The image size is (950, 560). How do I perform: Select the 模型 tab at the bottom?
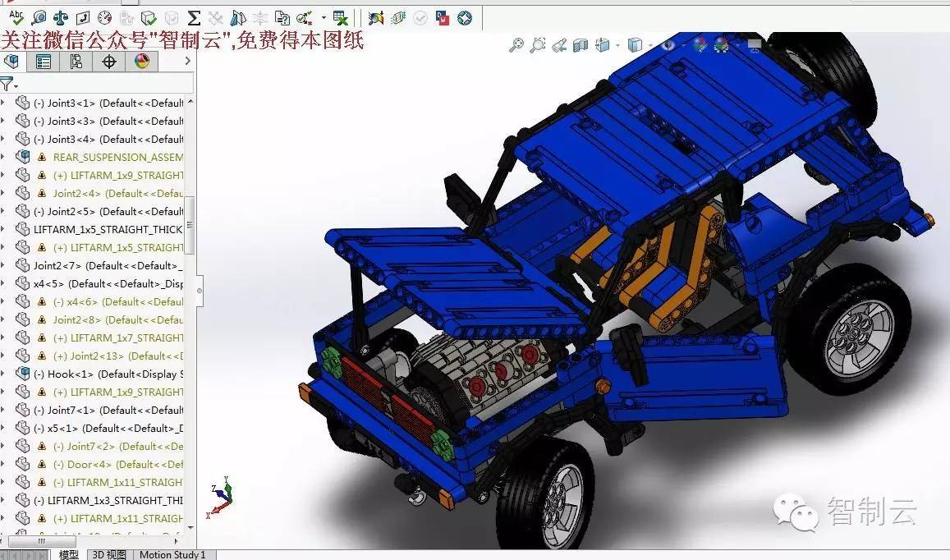[x=68, y=554]
